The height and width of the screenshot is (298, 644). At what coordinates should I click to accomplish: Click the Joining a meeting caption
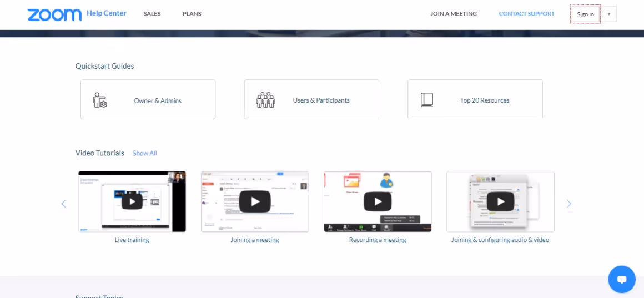[255, 240]
